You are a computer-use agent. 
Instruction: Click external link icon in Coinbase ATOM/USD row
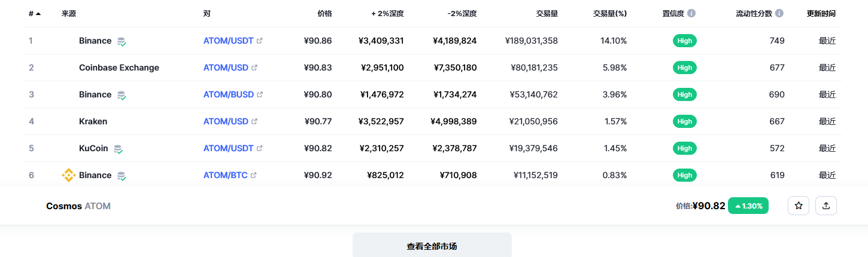(x=254, y=68)
